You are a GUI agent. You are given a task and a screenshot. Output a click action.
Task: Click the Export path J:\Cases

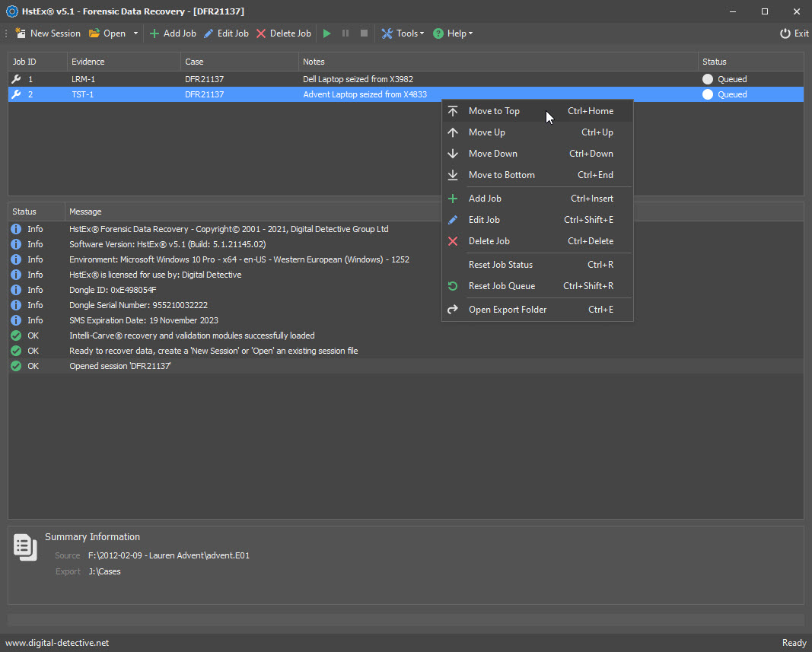pos(104,571)
